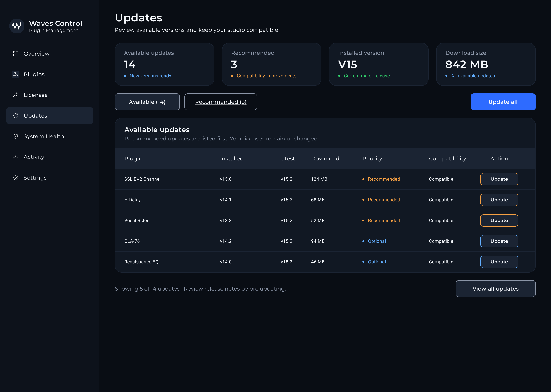Image resolution: width=551 pixels, height=392 pixels.
Task: Click the 46 MB download size cell
Action: coord(318,262)
